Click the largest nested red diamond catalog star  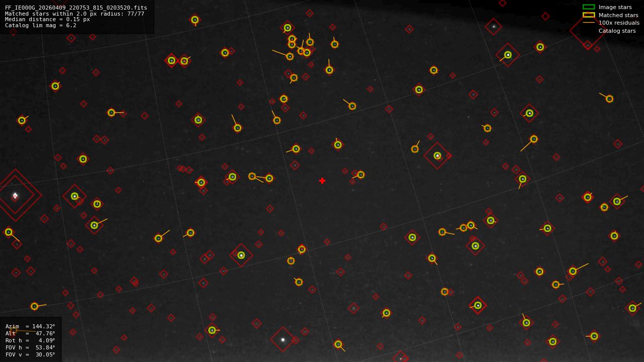point(15,195)
